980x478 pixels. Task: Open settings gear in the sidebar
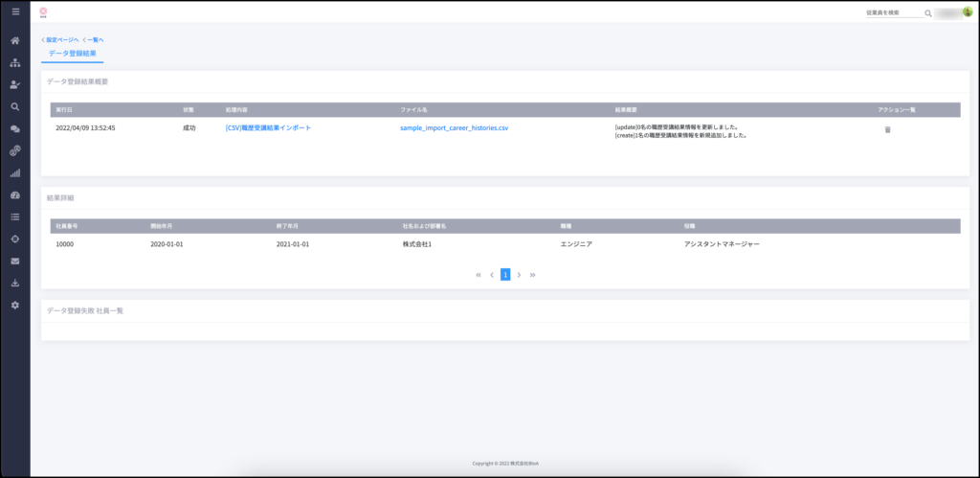(x=15, y=305)
